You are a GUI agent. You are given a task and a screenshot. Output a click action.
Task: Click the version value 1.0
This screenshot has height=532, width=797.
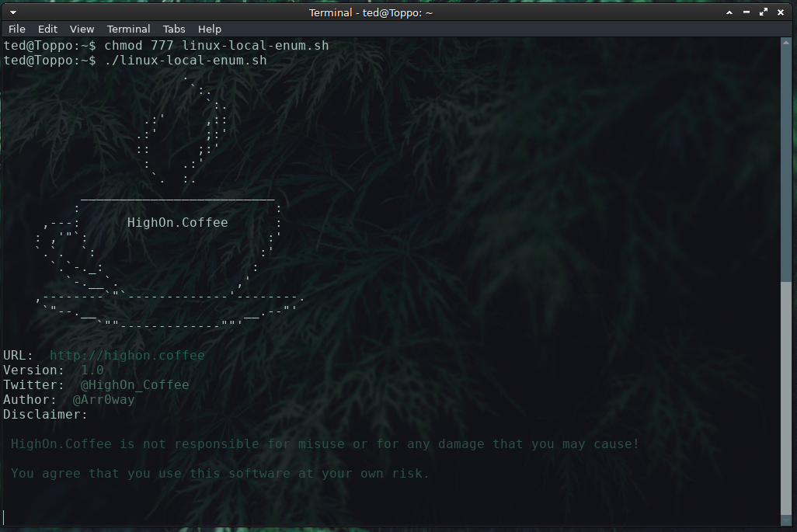coord(92,370)
